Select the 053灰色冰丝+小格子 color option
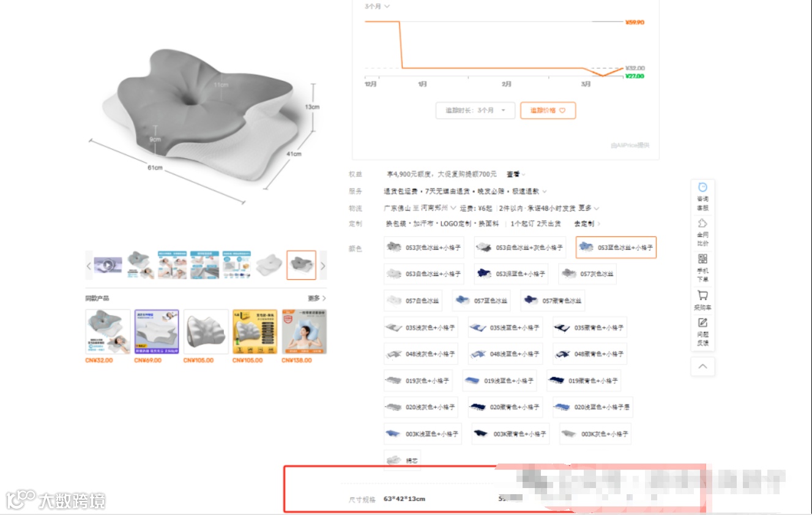Image resolution: width=812 pixels, height=515 pixels. 423,247
